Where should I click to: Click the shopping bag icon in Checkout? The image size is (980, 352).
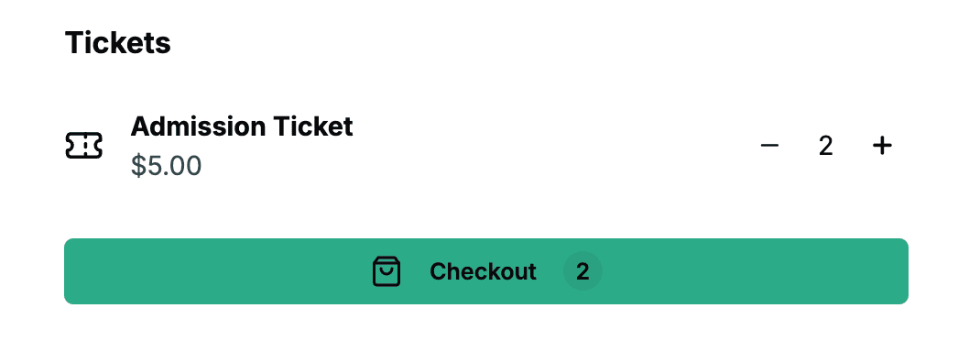(x=387, y=271)
